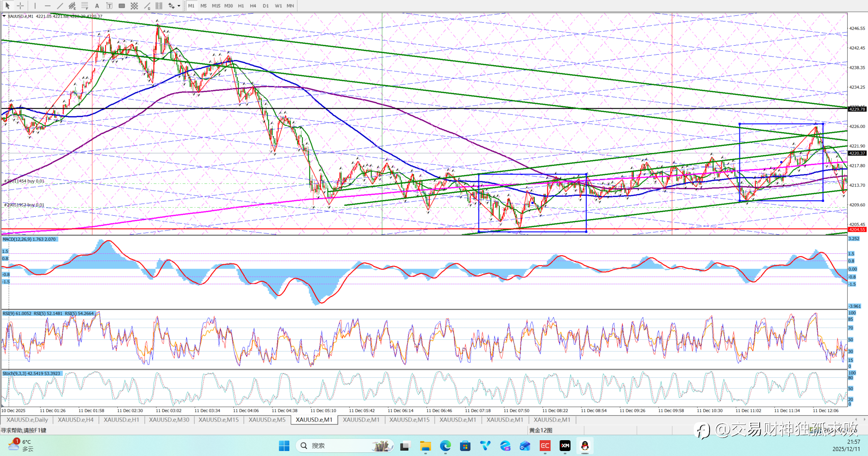Expand the arrows objects dropdown arrow
Screen dimensions: 868x456
click(179, 6)
